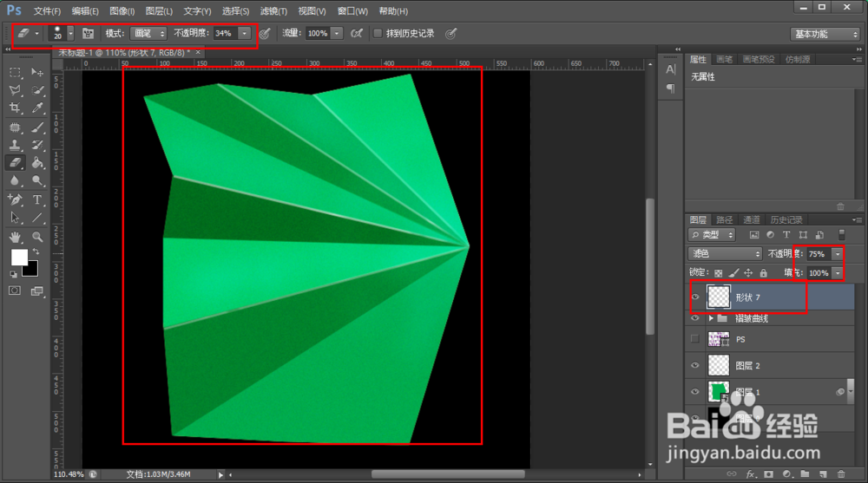Open the 文件(F) menu
Image resolution: width=868 pixels, height=483 pixels.
[47, 11]
